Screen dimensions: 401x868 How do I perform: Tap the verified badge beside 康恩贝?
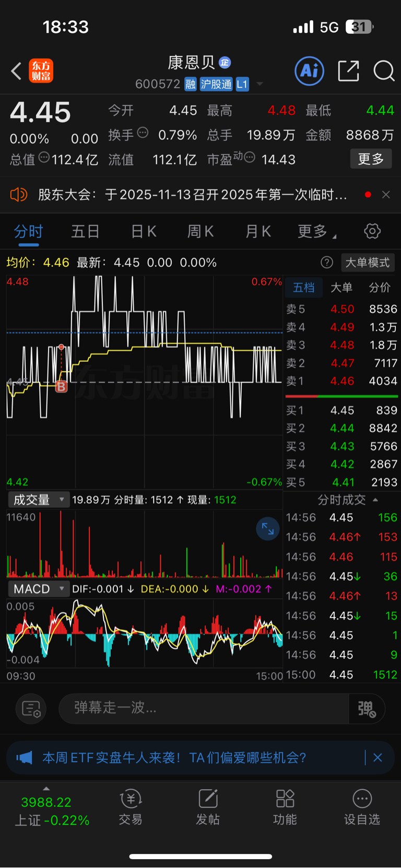(x=225, y=63)
